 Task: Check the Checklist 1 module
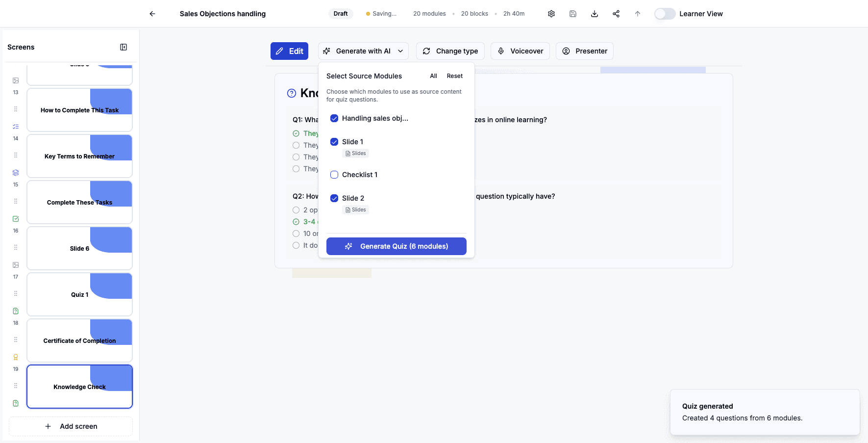(334, 175)
